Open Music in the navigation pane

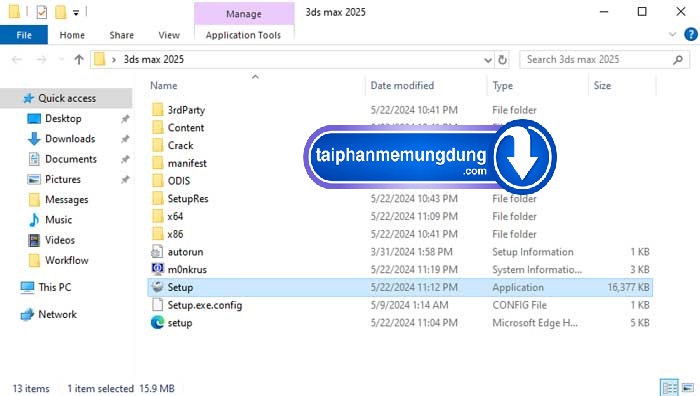click(x=58, y=220)
